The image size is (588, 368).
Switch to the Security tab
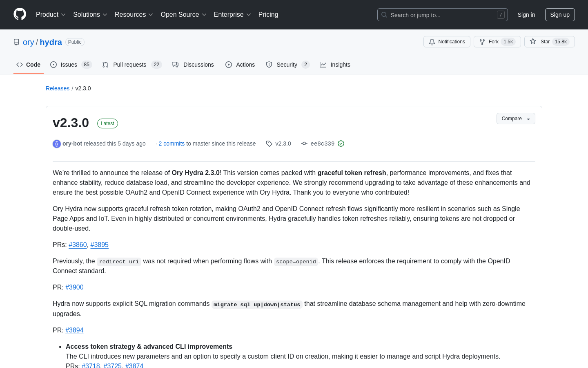(x=287, y=65)
